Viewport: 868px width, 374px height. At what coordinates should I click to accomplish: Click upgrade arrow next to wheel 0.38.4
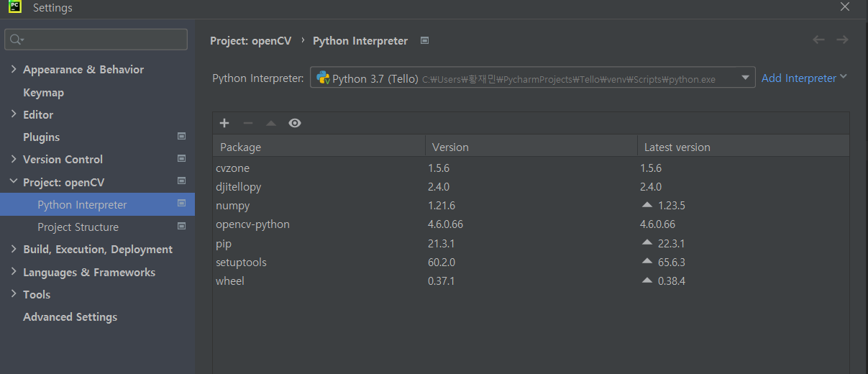coord(647,280)
